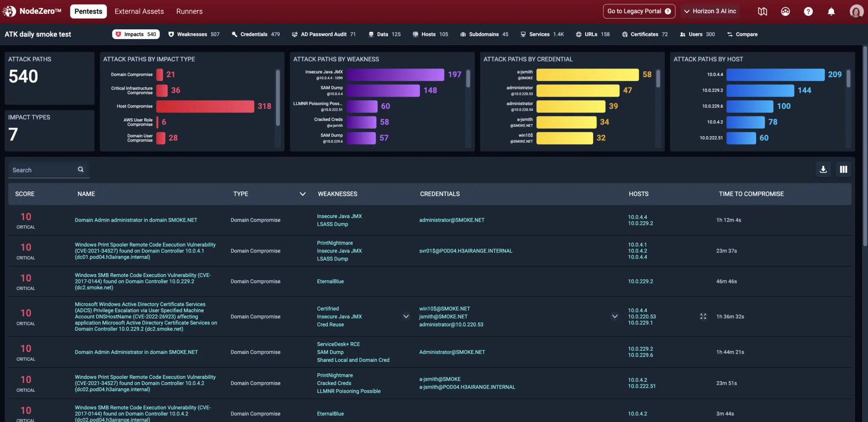Viewport: 868px width, 422px height.
Task: Select the Weaknesses 507 tab
Action: 193,34
